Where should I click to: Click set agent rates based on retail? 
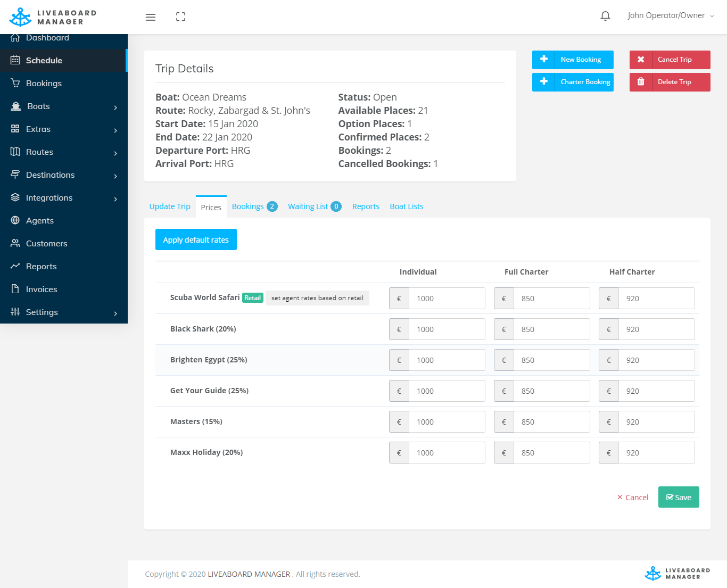point(317,298)
